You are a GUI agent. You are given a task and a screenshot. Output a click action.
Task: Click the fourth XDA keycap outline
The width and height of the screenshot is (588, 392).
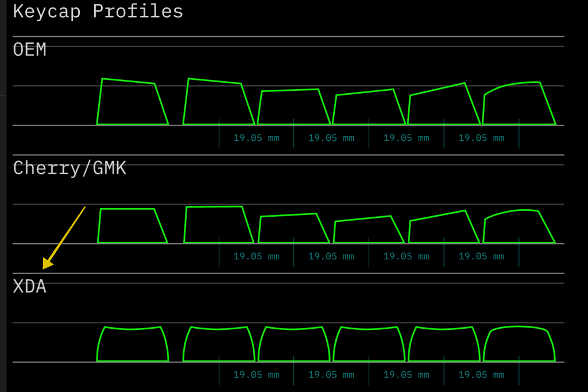pos(369,344)
